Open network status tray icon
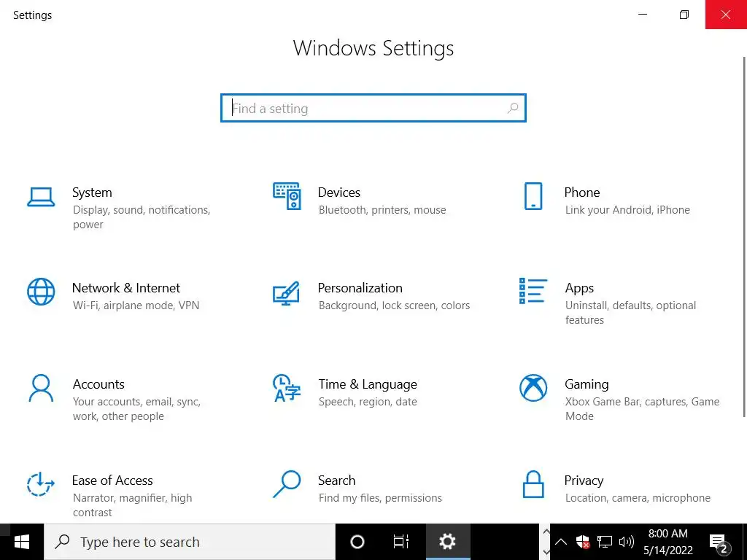The width and height of the screenshot is (747, 560). pos(605,542)
